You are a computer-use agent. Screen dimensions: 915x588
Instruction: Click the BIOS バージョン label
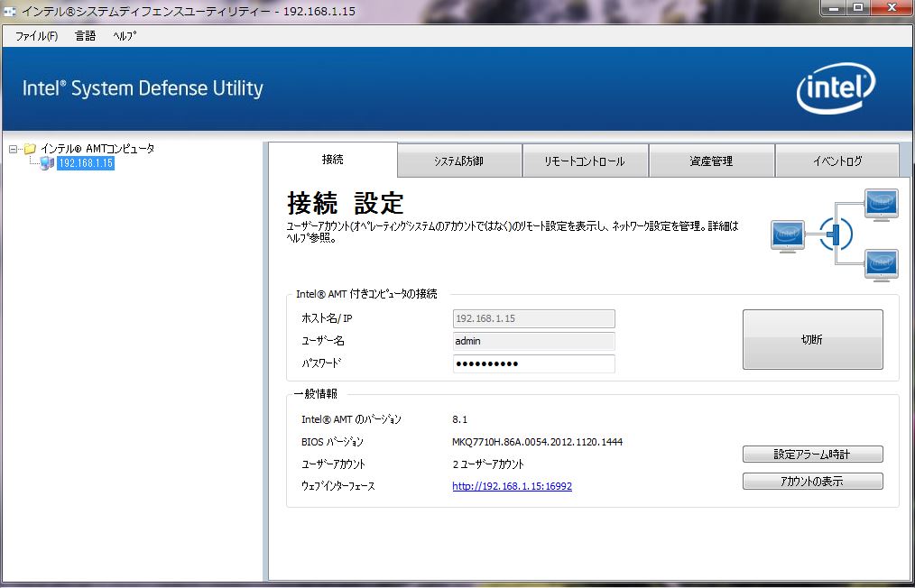pos(332,442)
